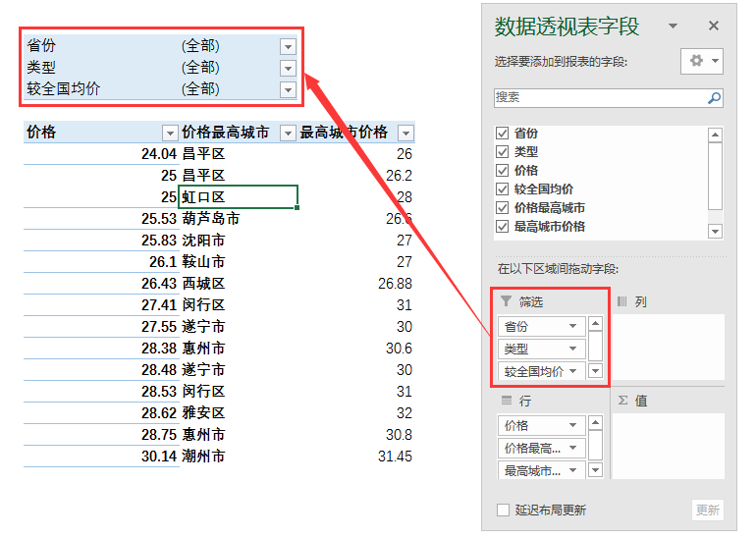Open the 类型 filter dropdown in the sheet
The image size is (756, 538).
point(288,68)
